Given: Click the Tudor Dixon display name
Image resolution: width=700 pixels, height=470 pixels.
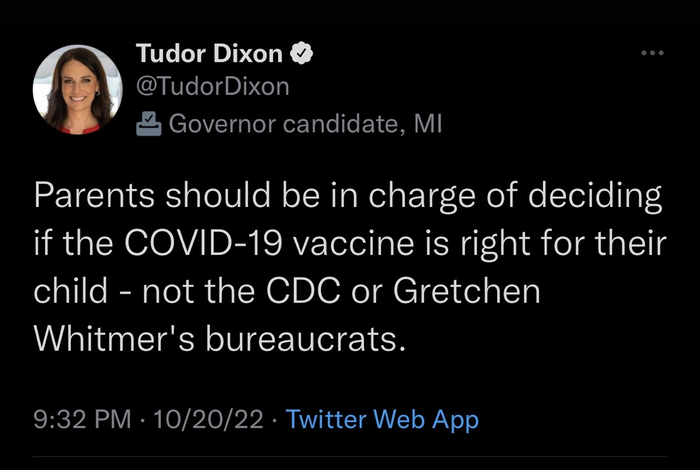Looking at the screenshot, I should (208, 52).
